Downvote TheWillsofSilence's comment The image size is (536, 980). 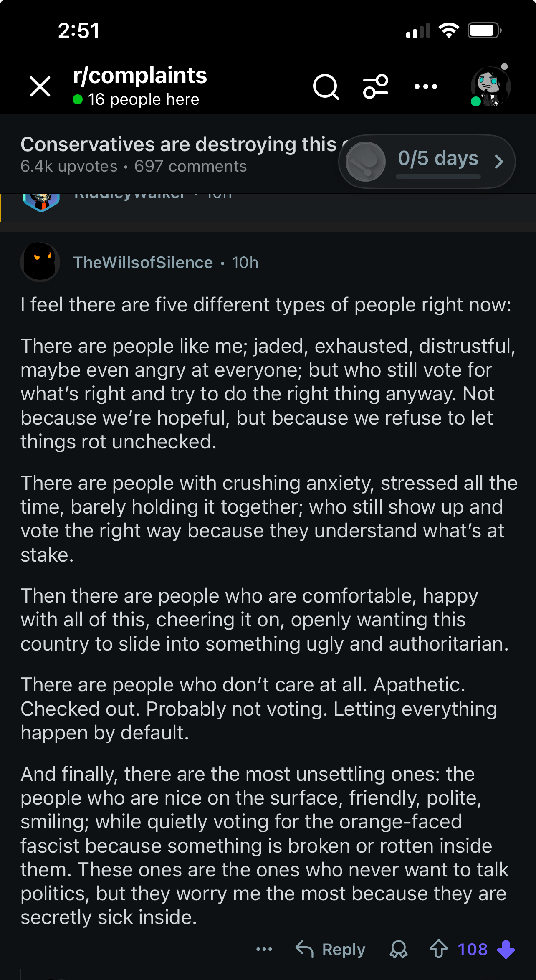[506, 949]
